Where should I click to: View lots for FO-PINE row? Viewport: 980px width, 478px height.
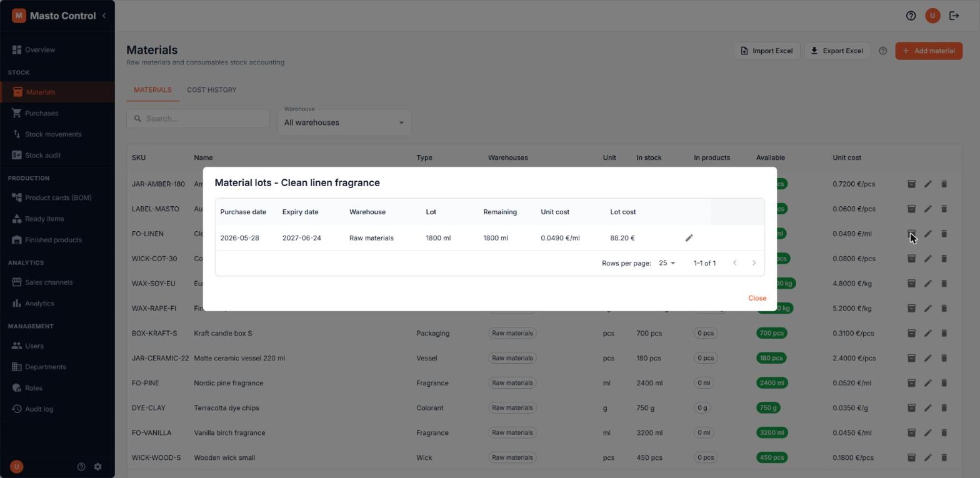[x=911, y=383]
